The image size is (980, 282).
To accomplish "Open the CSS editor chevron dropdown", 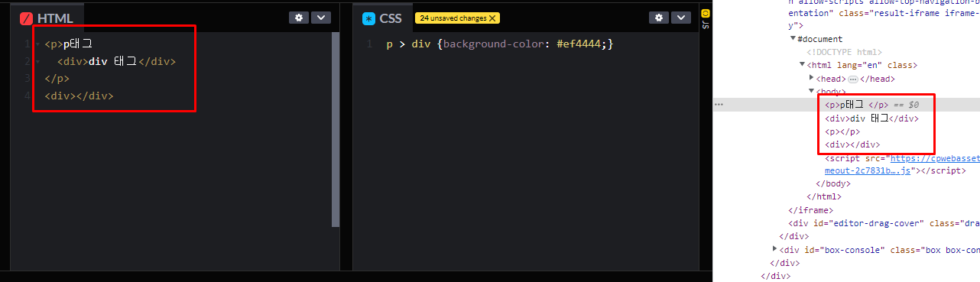I will (x=680, y=18).
